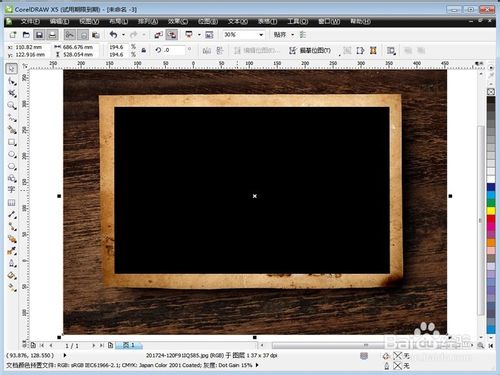
Task: Select the Eyedropper tool
Action: click(x=12, y=251)
